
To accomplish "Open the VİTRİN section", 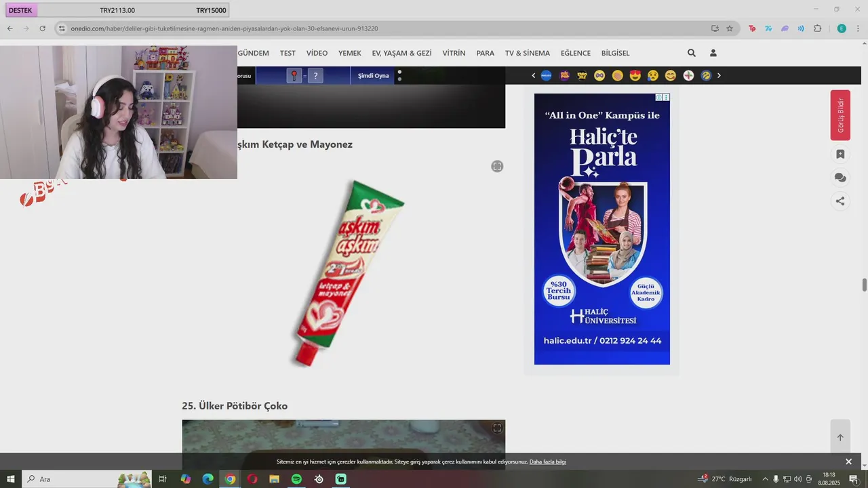I will (454, 53).
